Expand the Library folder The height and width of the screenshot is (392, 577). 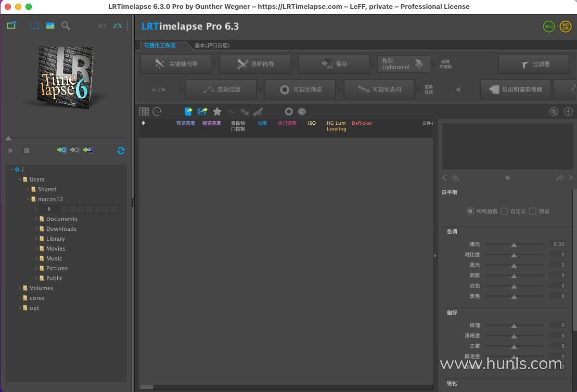click(36, 239)
